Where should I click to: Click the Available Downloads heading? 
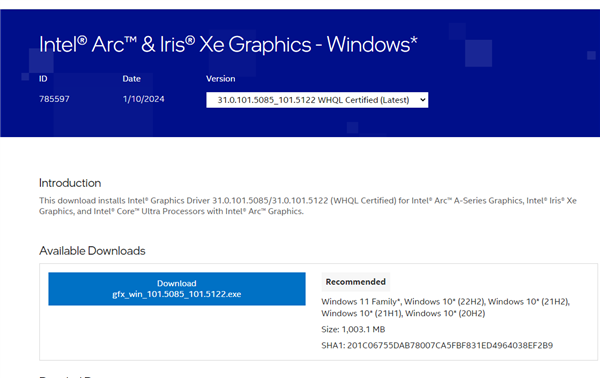[92, 251]
